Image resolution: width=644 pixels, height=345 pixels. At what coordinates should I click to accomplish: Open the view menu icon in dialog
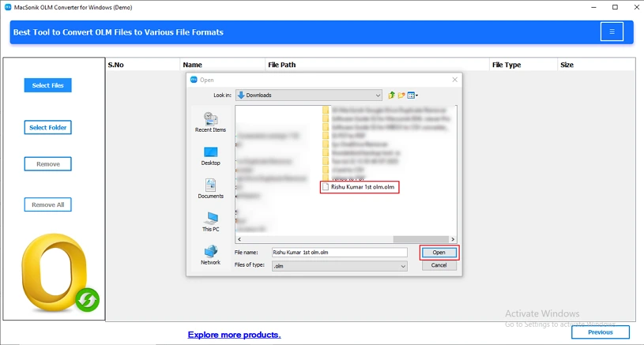click(412, 96)
